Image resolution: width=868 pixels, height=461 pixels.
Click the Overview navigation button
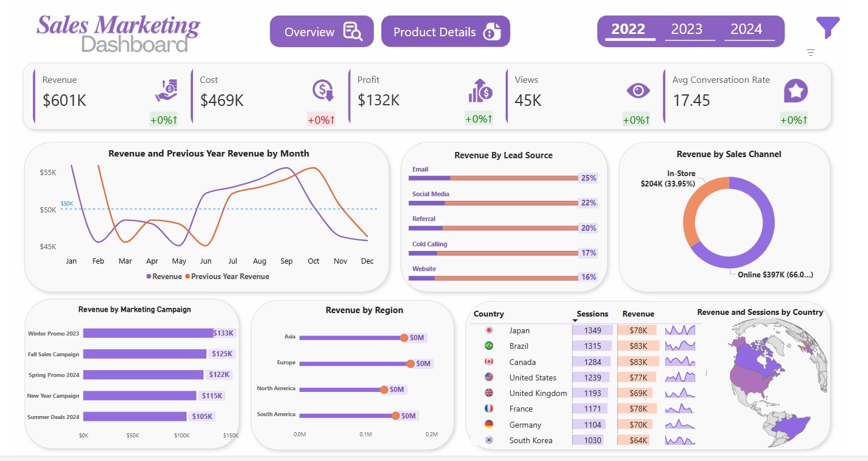(x=321, y=32)
